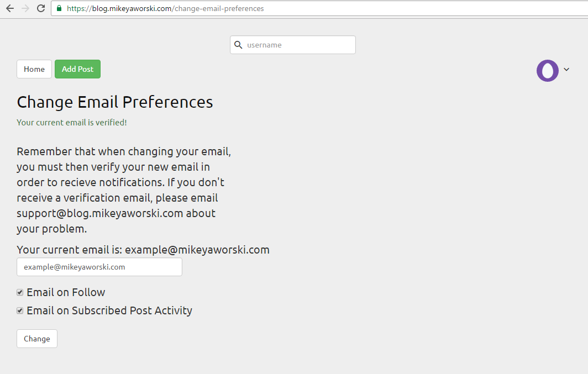Click the browser back arrow
This screenshot has width=588, height=374.
click(10, 8)
